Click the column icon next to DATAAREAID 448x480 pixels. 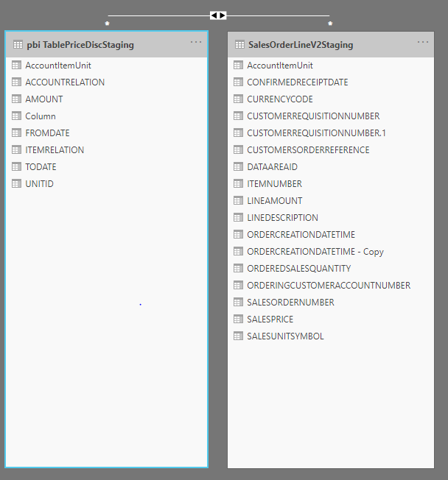click(x=239, y=166)
